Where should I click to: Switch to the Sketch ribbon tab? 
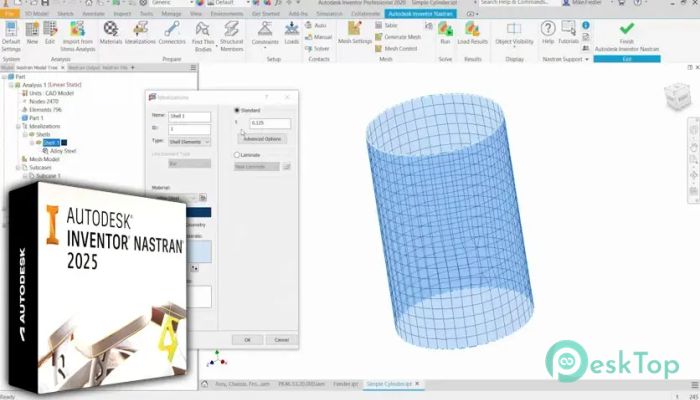point(65,14)
